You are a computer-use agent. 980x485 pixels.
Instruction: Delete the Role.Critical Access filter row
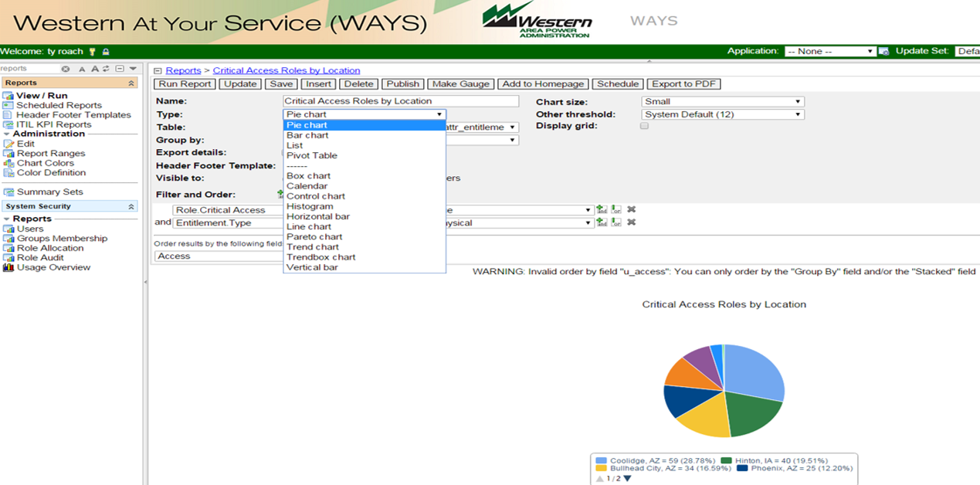pyautogui.click(x=631, y=209)
